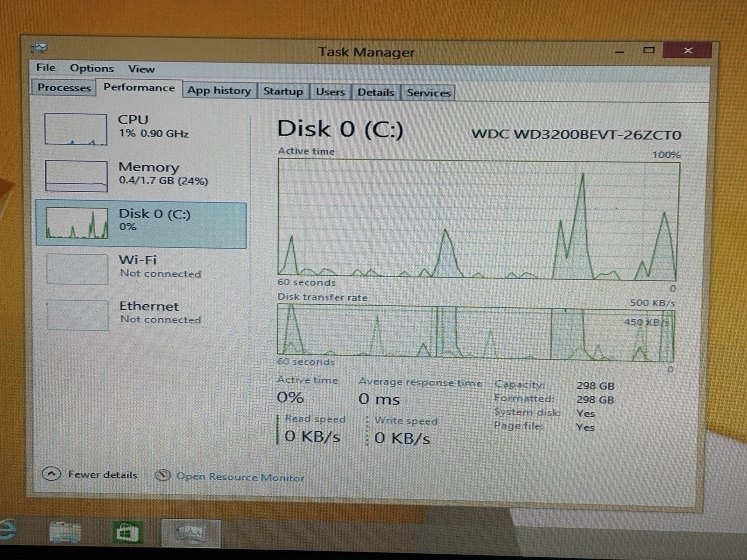Click the WDC WD3200BEVT-26ZCT0 model name
The width and height of the screenshot is (747, 560).
(x=576, y=135)
